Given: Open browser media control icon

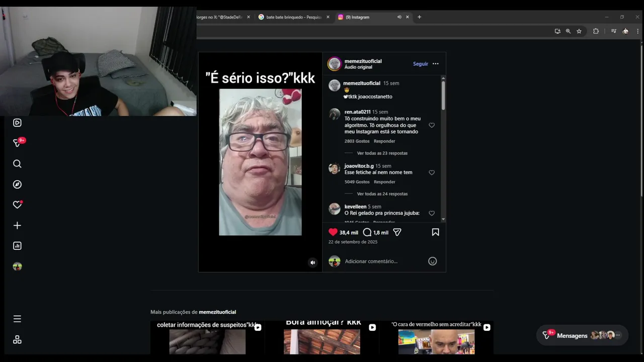Looking at the screenshot, I should point(614,31).
